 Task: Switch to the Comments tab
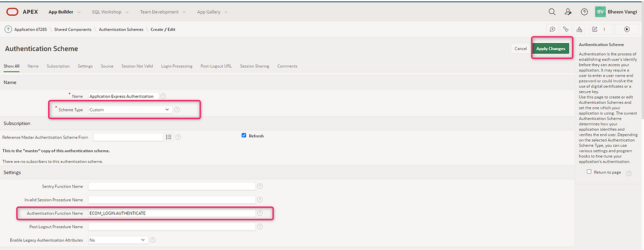(x=287, y=66)
